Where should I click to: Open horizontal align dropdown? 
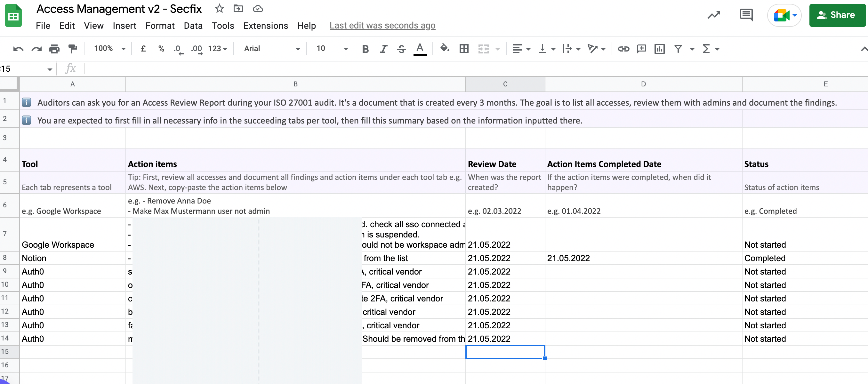521,49
